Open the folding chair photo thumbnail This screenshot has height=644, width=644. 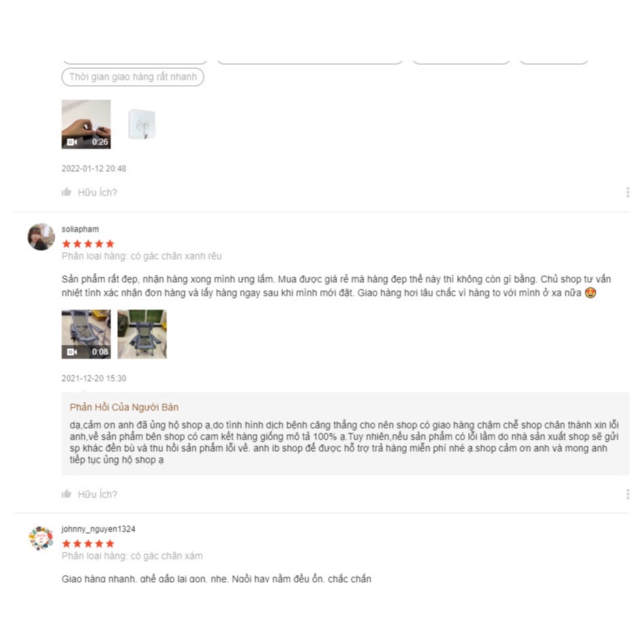142,334
